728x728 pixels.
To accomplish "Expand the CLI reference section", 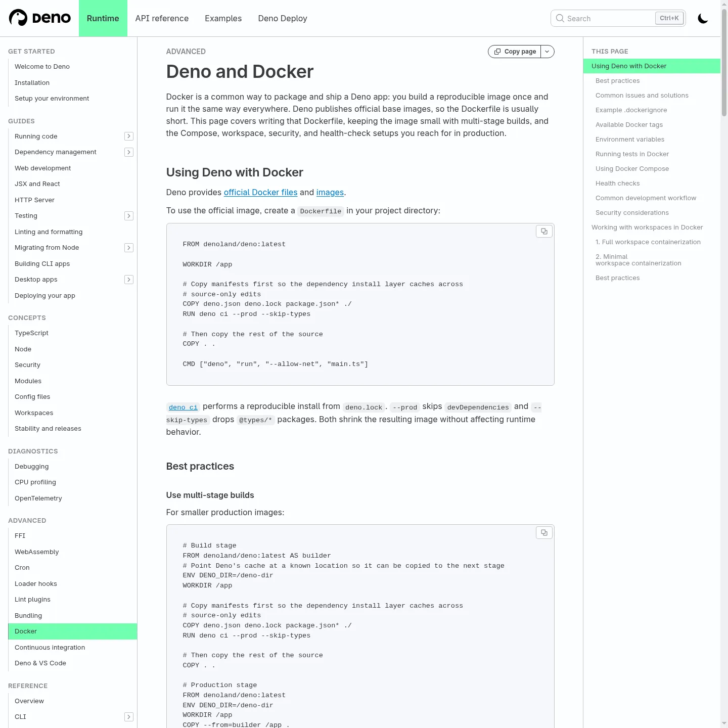I will pos(129,717).
